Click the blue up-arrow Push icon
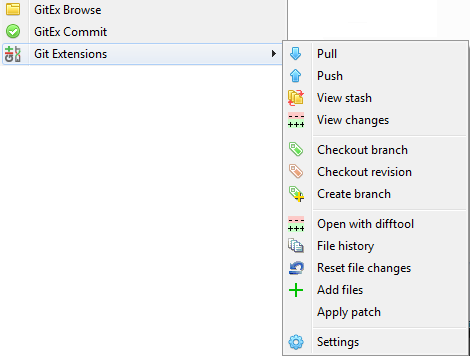Image resolution: width=470 pixels, height=360 pixels. pos(296,76)
